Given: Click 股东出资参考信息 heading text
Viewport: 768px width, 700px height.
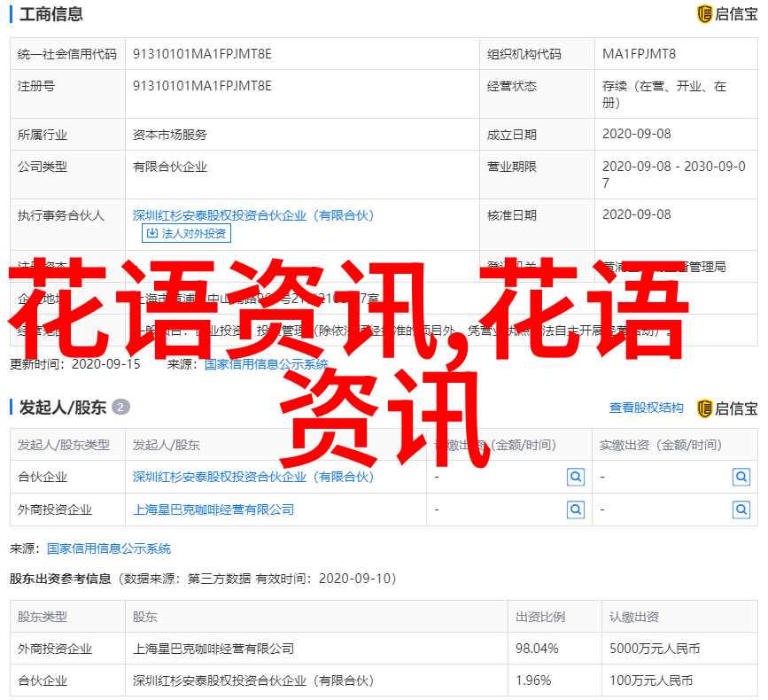Looking at the screenshot, I should pos(60,579).
